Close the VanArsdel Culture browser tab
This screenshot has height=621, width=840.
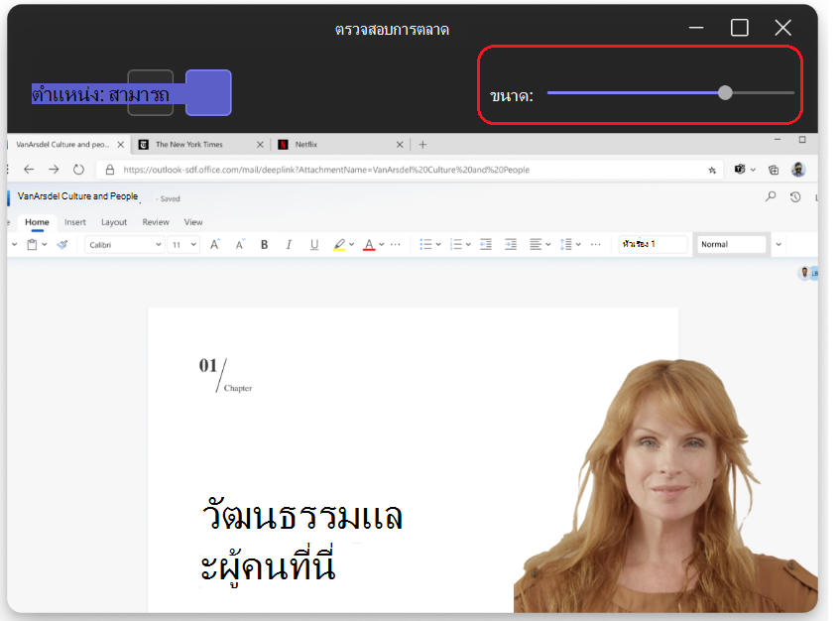click(x=121, y=145)
